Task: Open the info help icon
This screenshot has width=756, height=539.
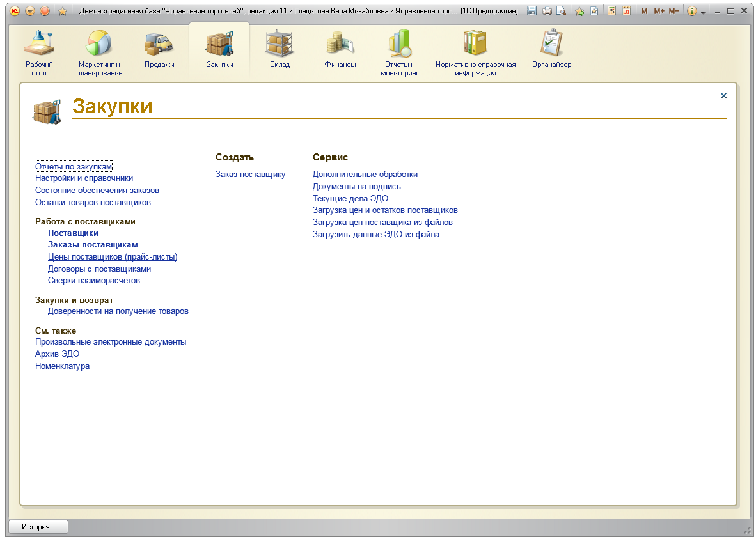Action: tap(692, 11)
